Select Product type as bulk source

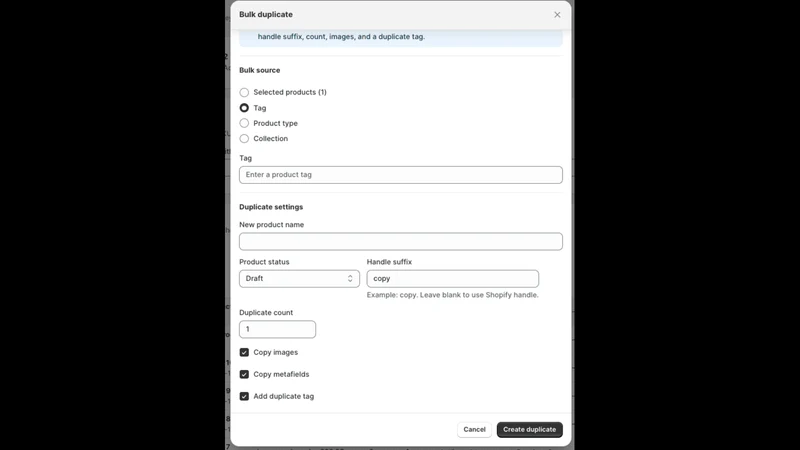pyautogui.click(x=244, y=123)
